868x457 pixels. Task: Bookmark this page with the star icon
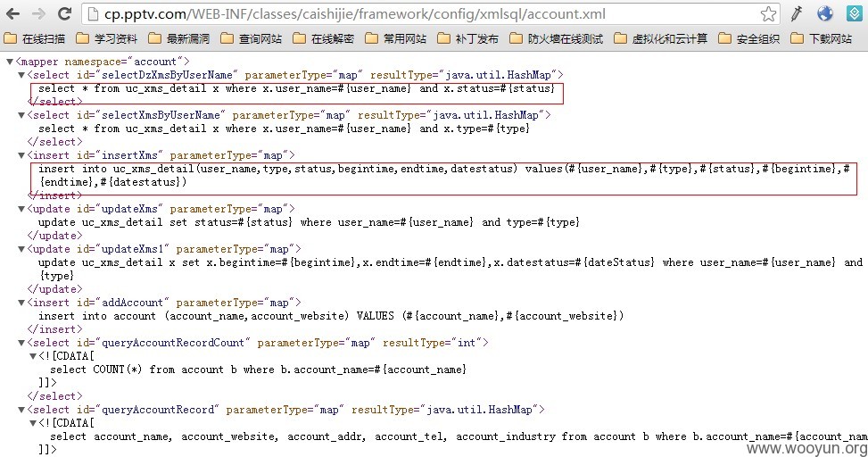click(x=768, y=14)
